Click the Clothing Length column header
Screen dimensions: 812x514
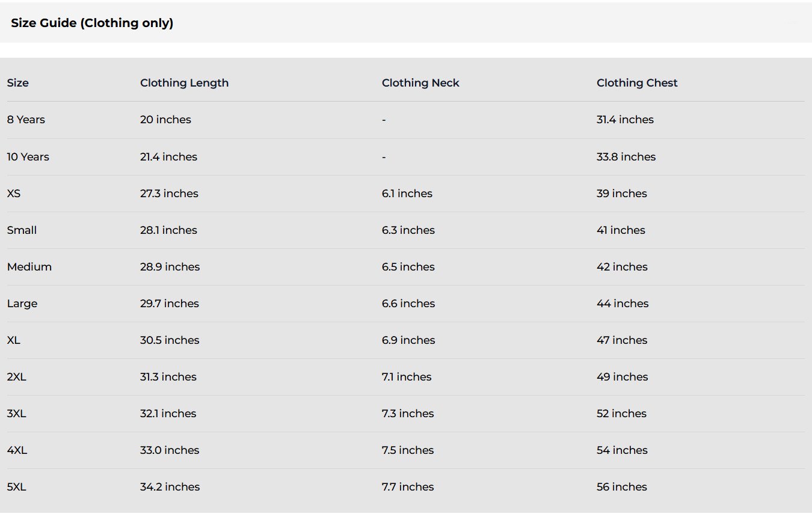click(184, 83)
